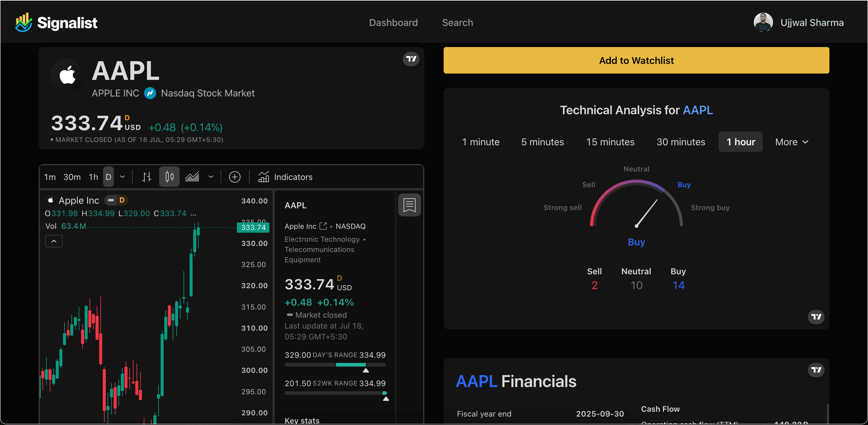Open Ujjwal Sharma's profile avatar
This screenshot has width=868, height=425.
[763, 22]
